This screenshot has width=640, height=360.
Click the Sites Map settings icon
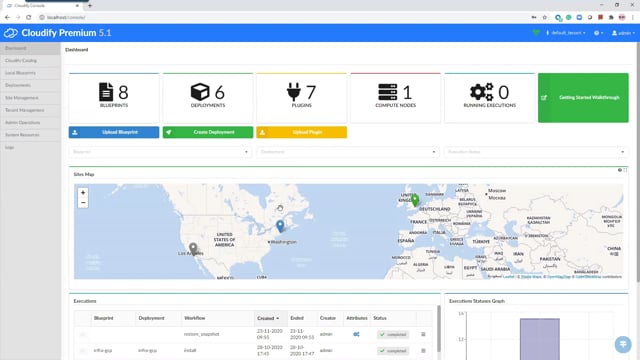620,170
